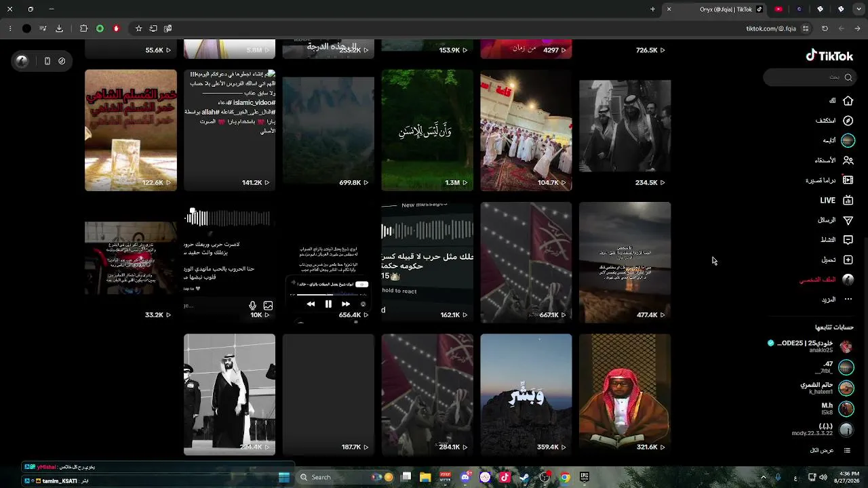868x488 pixels.
Task: Open the anaklo25 followed account
Action: (810, 346)
